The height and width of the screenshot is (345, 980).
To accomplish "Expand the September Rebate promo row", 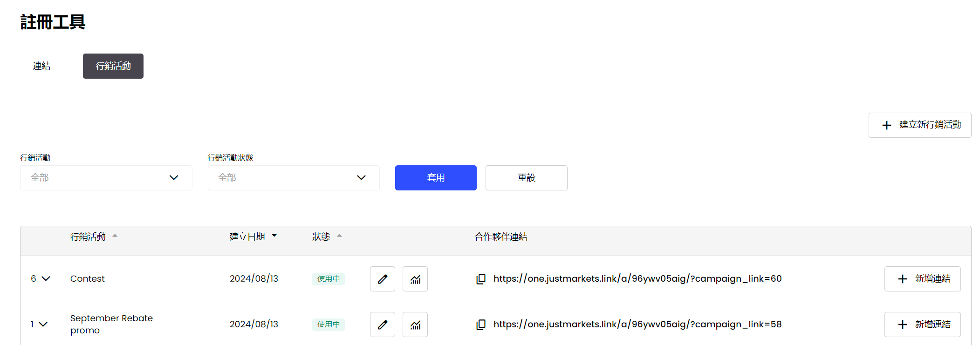I will click(43, 325).
